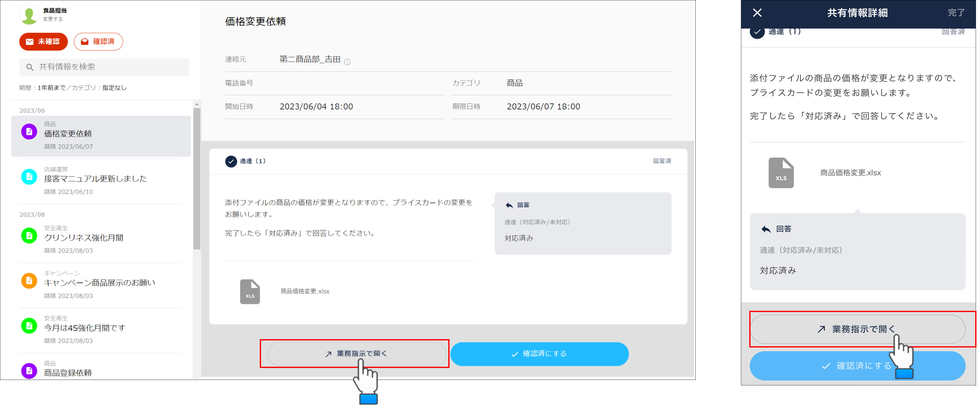The height and width of the screenshot is (409, 980).
Task: Open the 期間／カテゴリ filter settings
Action: click(x=73, y=88)
